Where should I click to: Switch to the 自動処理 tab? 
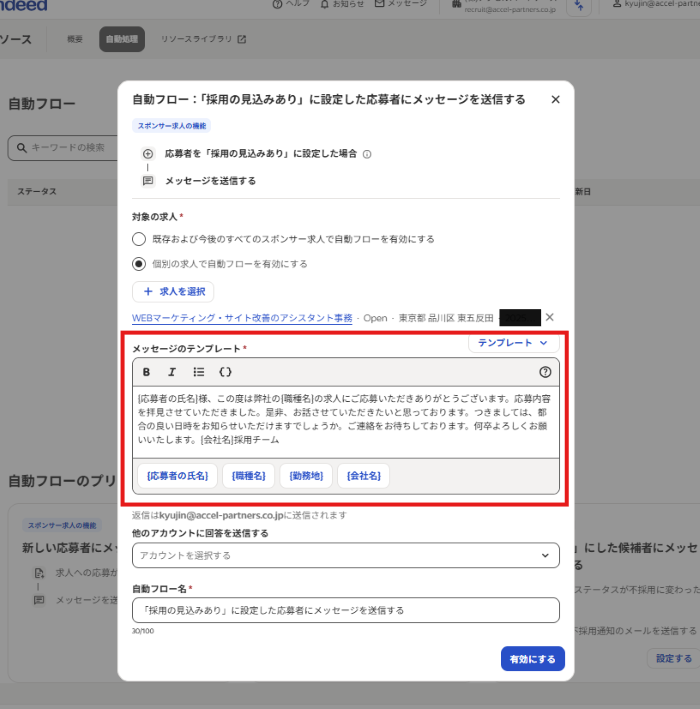click(122, 40)
